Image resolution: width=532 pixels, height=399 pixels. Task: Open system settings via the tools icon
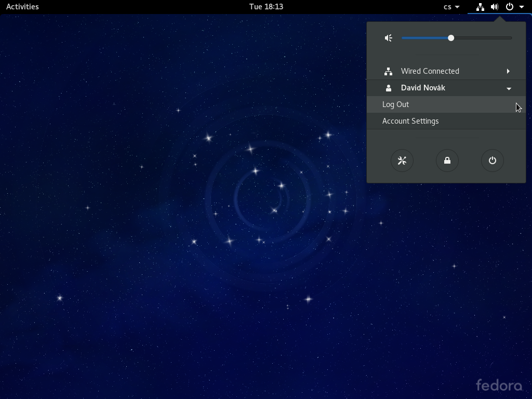[x=402, y=161]
